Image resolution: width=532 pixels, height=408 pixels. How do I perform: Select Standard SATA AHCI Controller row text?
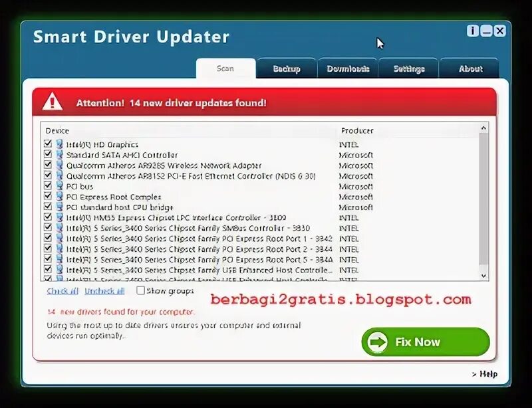122,155
